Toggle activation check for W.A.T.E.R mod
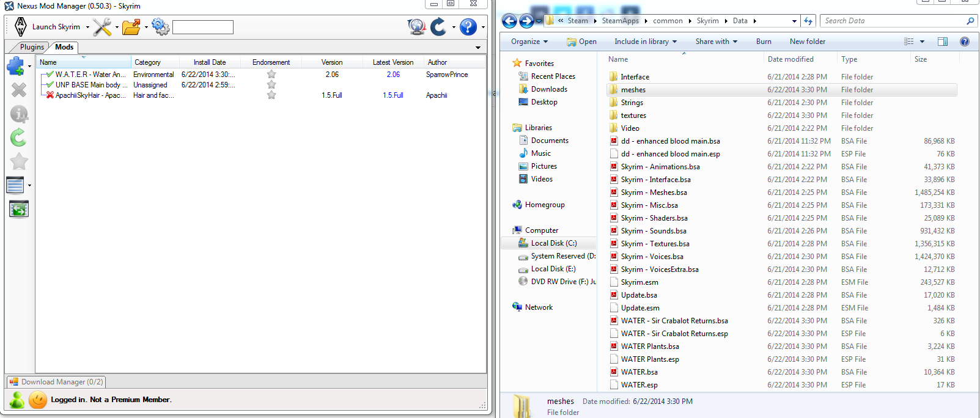 coord(50,75)
